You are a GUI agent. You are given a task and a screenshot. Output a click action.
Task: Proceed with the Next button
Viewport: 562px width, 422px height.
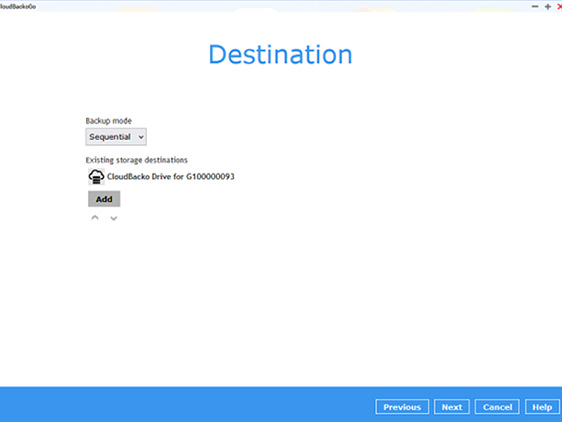(x=452, y=407)
